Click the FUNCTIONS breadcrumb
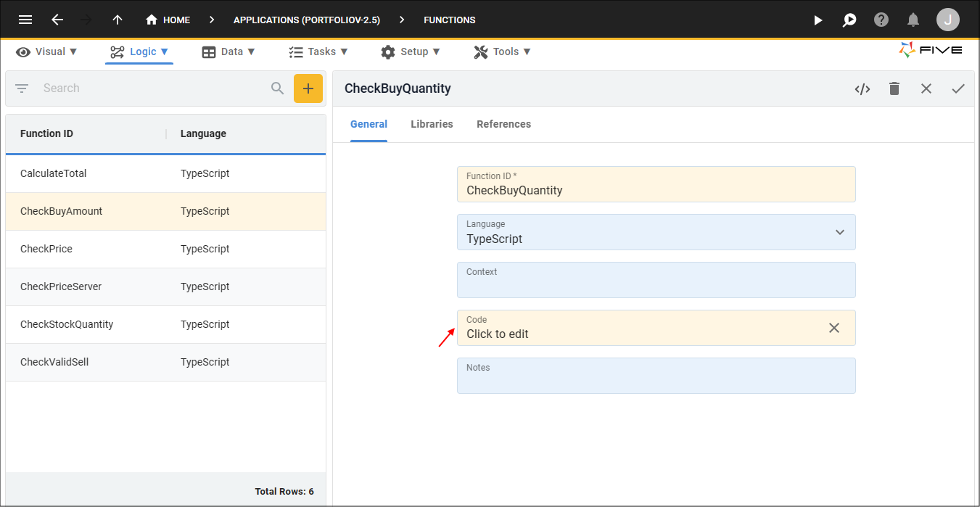Viewport: 980px width, 507px height. [450, 20]
